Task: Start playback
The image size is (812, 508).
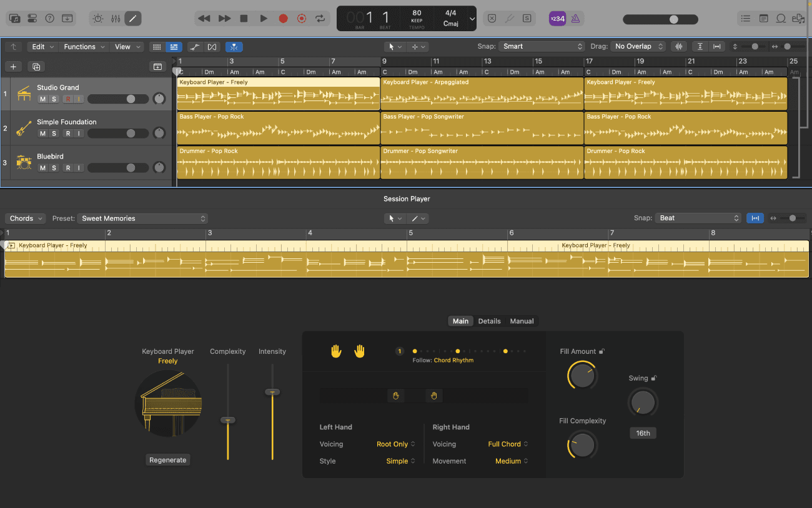Action: coord(264,19)
